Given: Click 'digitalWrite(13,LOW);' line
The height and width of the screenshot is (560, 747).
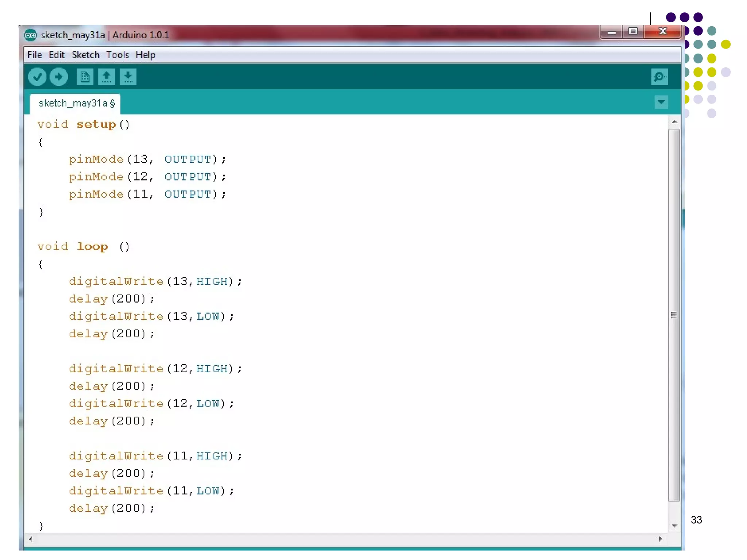Looking at the screenshot, I should (152, 316).
